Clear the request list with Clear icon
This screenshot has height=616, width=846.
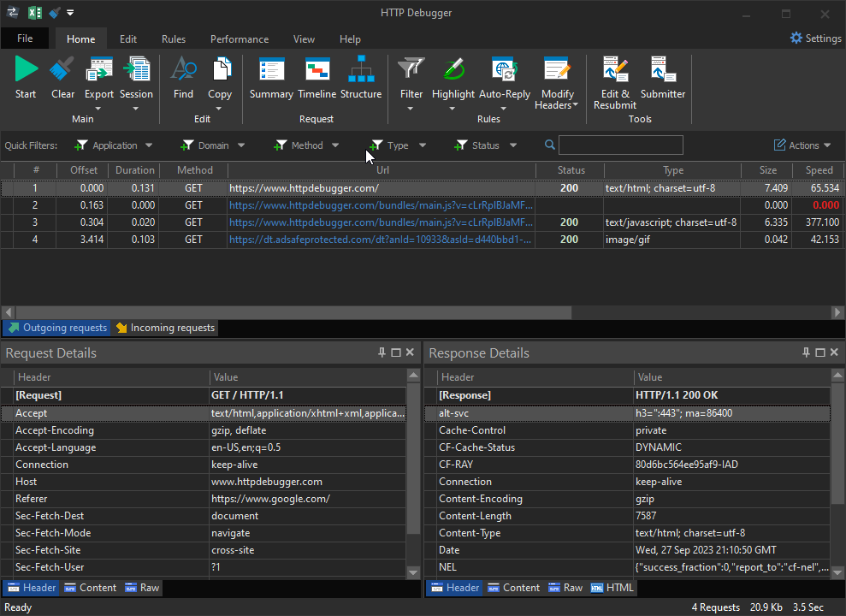pyautogui.click(x=62, y=77)
